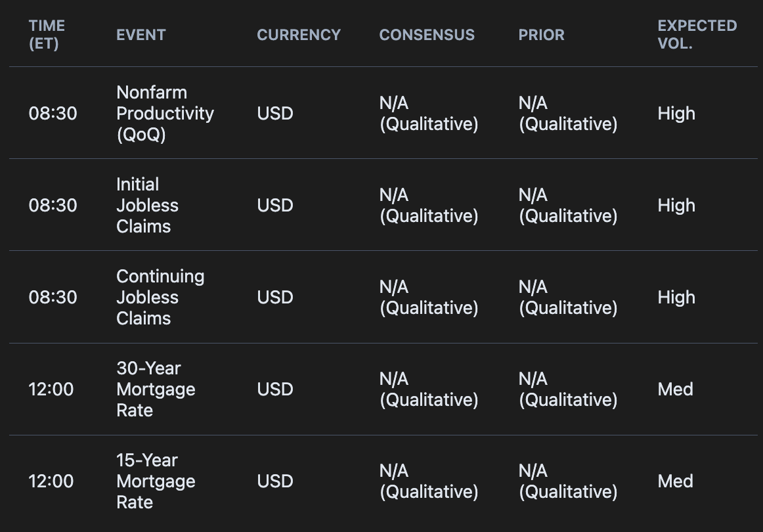The width and height of the screenshot is (763, 532).
Task: Click the TIME (ET) column header
Action: point(47,35)
